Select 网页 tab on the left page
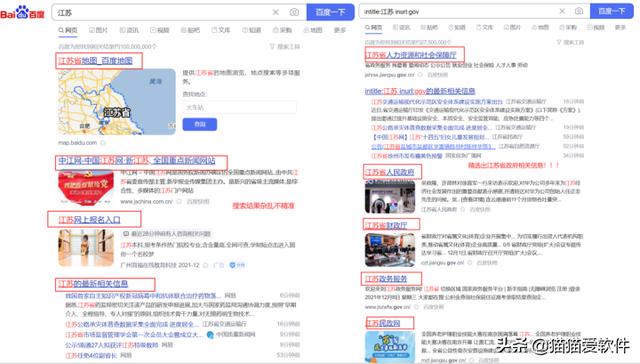Viewport: 640px width, 364px height. pos(68,30)
